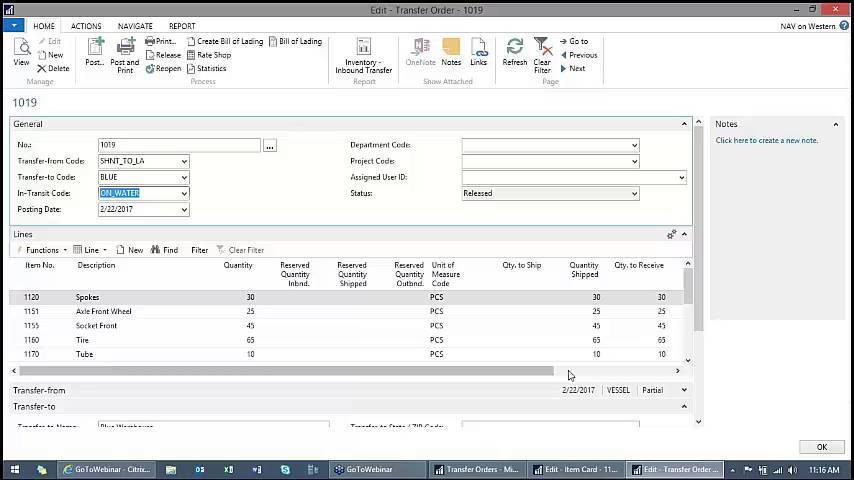Collapse the General section
This screenshot has height=480, width=854.
click(x=684, y=124)
